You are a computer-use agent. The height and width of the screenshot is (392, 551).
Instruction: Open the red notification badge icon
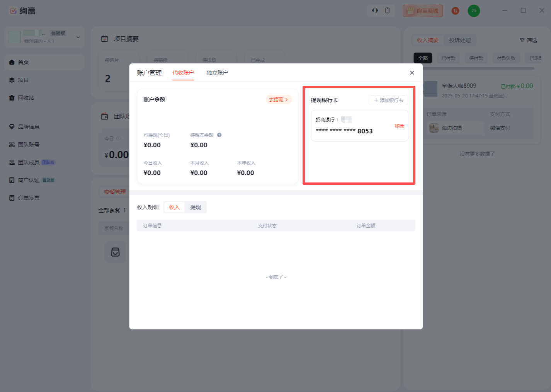(455, 11)
